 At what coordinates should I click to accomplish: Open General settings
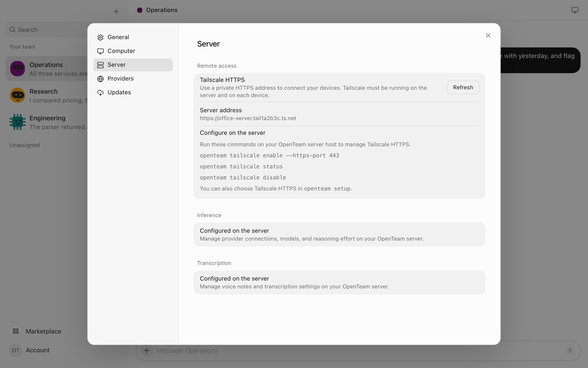(x=133, y=37)
